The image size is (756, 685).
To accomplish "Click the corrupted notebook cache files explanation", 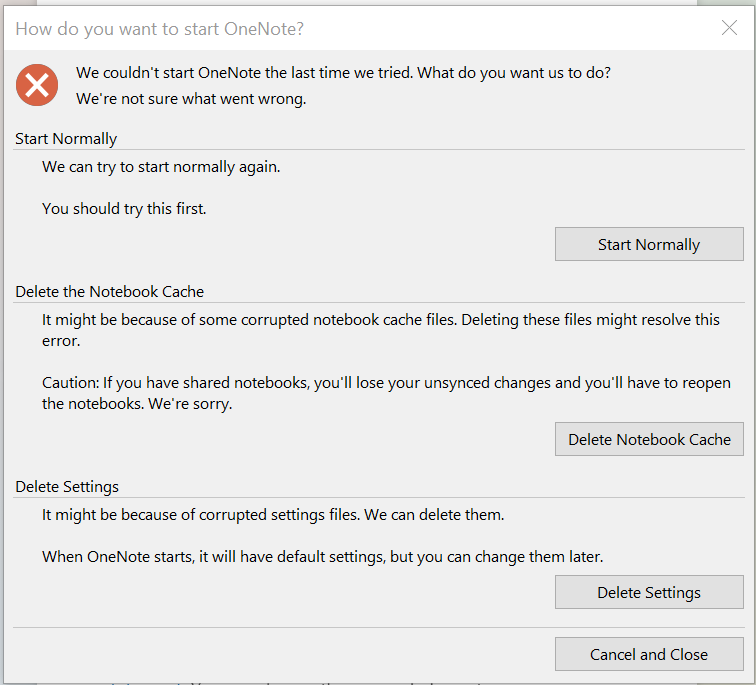I will 381,330.
